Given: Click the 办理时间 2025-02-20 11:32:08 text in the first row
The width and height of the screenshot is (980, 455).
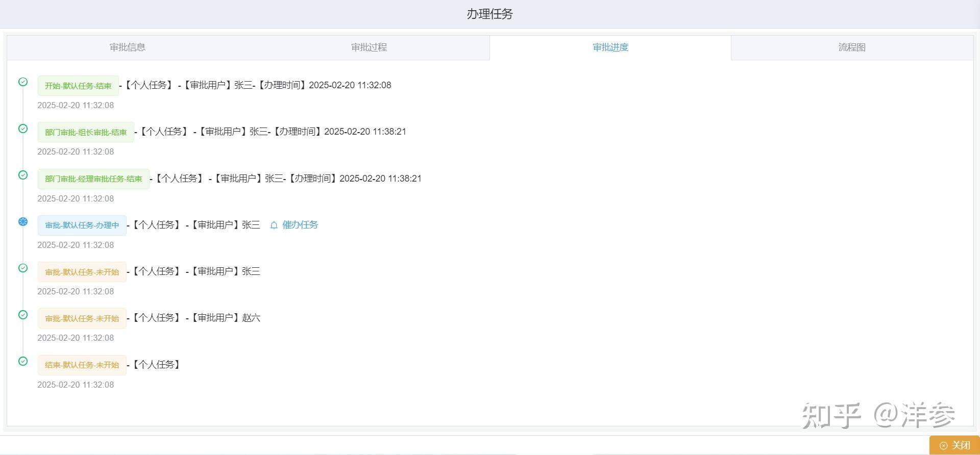Looking at the screenshot, I should (323, 85).
